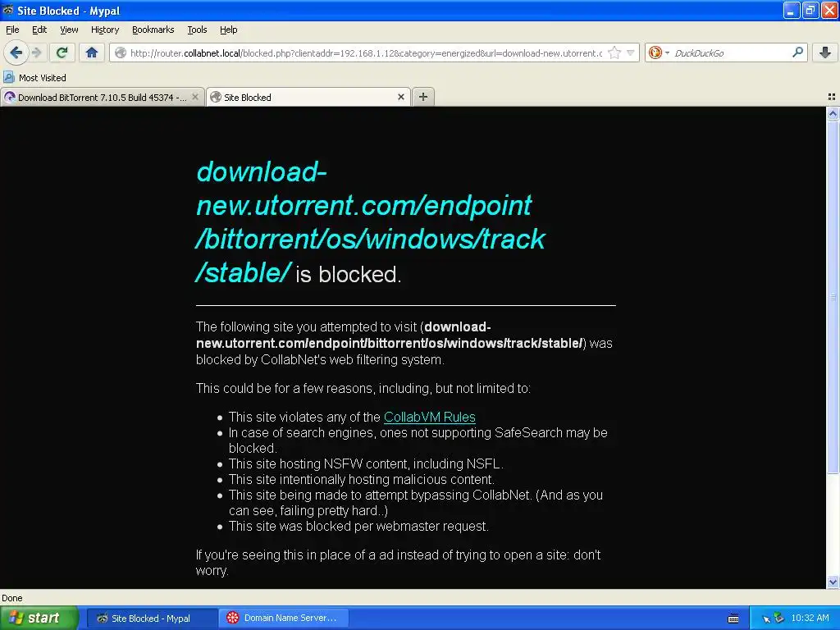Click the scrollbar up arrow
The height and width of the screenshot is (630, 840).
click(833, 113)
